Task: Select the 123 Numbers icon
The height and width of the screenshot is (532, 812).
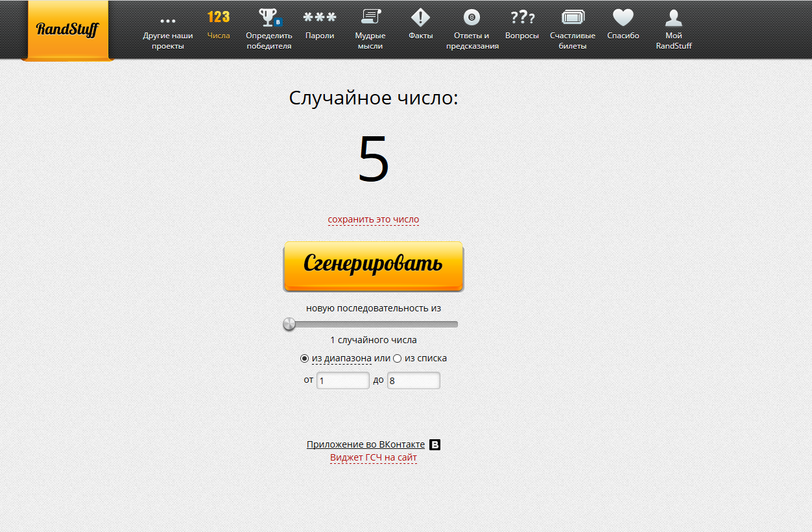Action: pyautogui.click(x=219, y=17)
